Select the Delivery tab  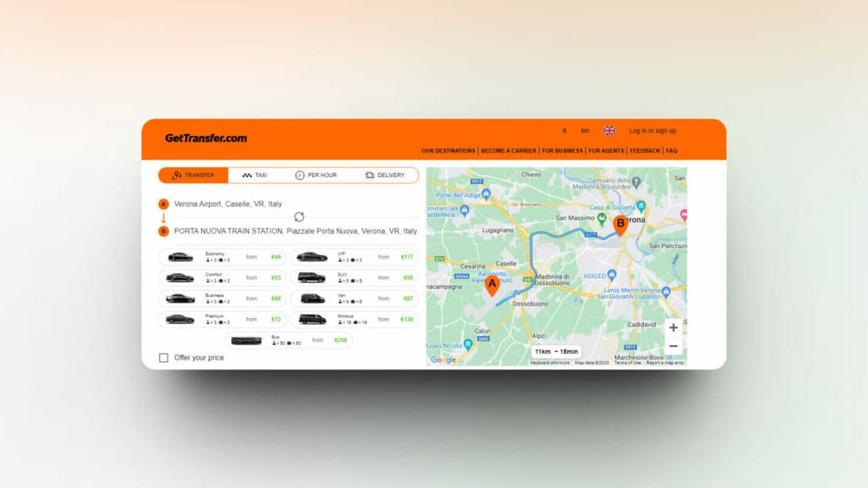[x=385, y=176]
